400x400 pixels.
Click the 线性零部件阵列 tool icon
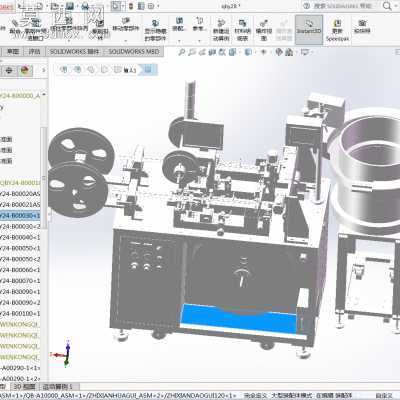69,22
